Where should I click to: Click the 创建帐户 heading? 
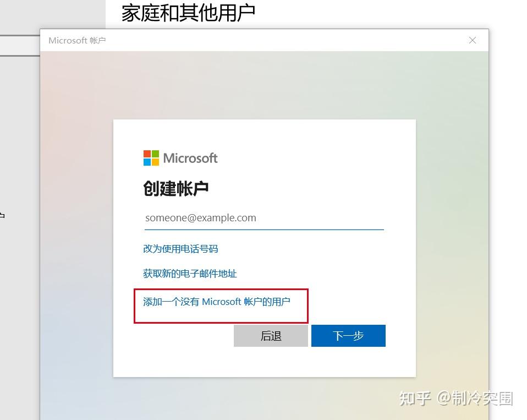[x=176, y=188]
